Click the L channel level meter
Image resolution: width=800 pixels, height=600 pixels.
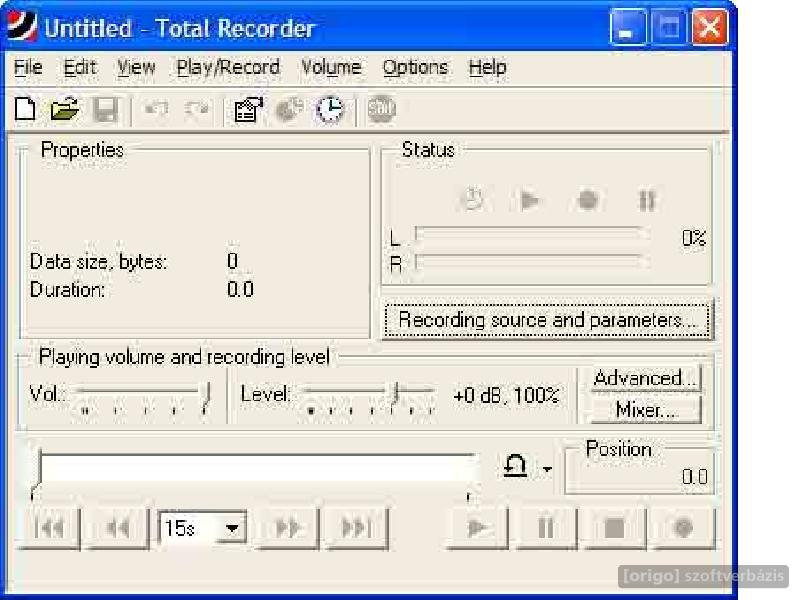tap(530, 235)
